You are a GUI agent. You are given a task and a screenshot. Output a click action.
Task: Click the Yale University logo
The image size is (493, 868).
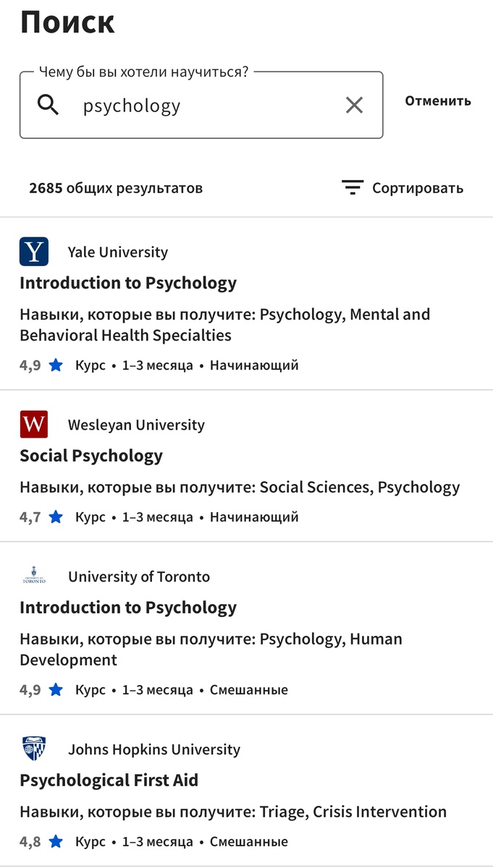[34, 252]
